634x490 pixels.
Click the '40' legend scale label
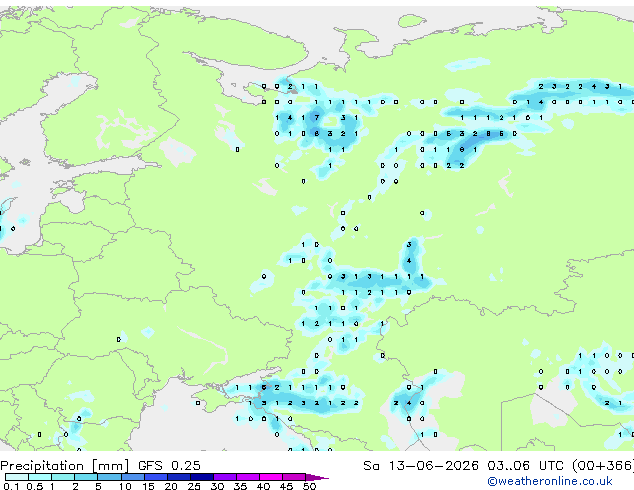[x=263, y=486]
